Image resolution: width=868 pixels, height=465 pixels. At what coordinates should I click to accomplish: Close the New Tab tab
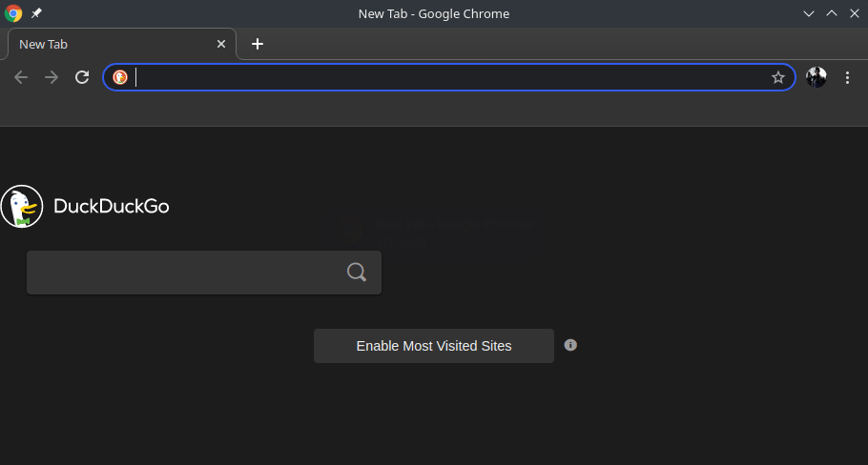tap(221, 44)
